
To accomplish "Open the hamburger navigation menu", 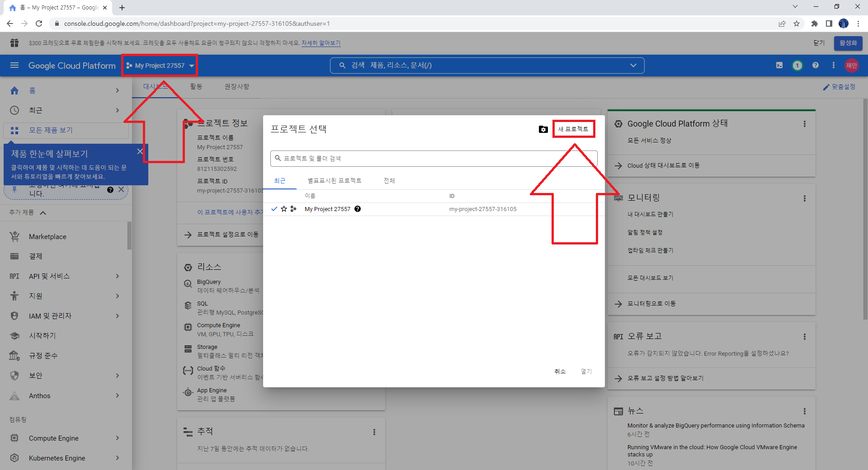I will pos(14,66).
